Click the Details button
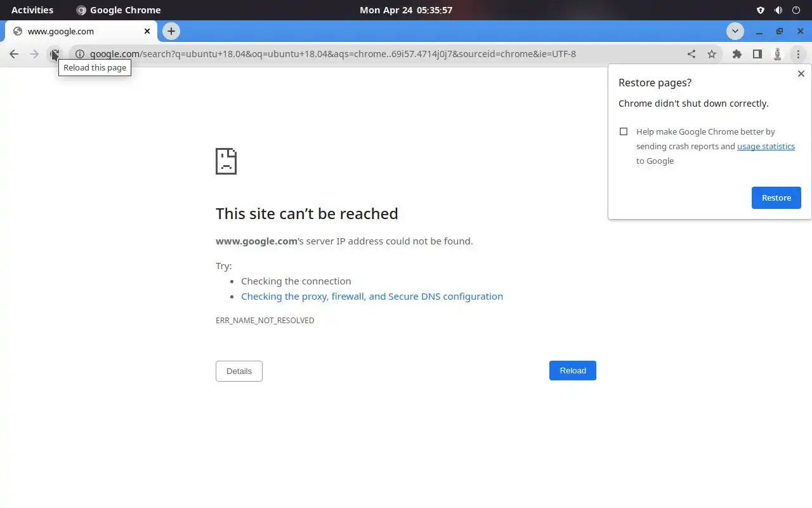This screenshot has height=508, width=812. click(x=239, y=371)
